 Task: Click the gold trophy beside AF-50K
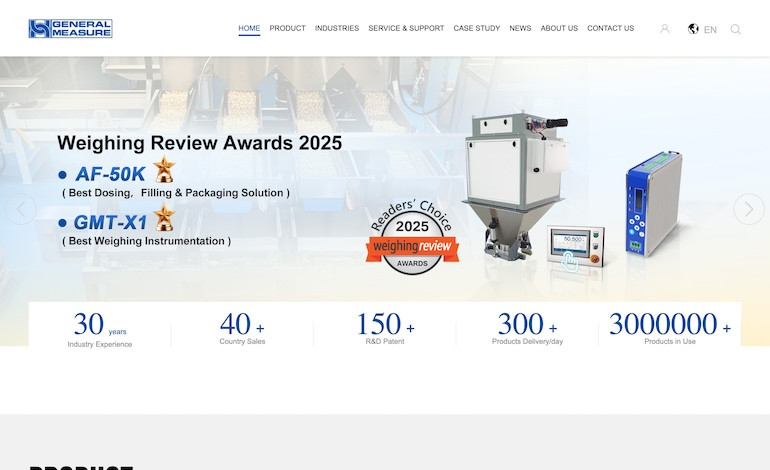(164, 169)
